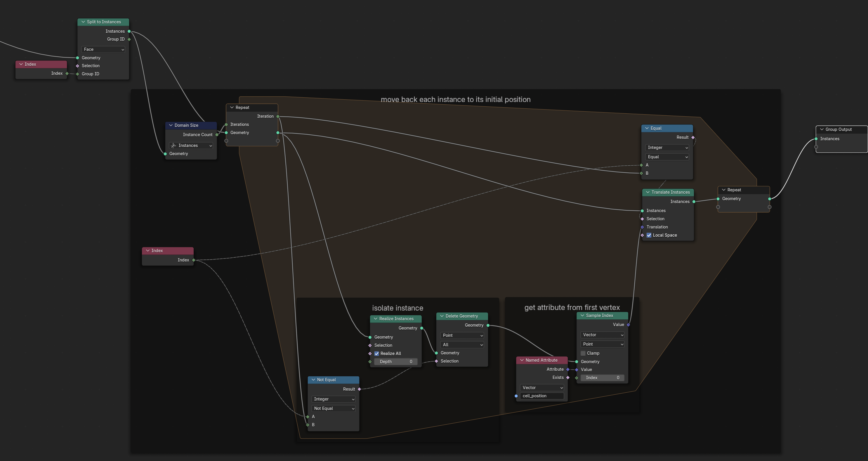Open the Delete Geometry All mode dropdown

tap(462, 345)
